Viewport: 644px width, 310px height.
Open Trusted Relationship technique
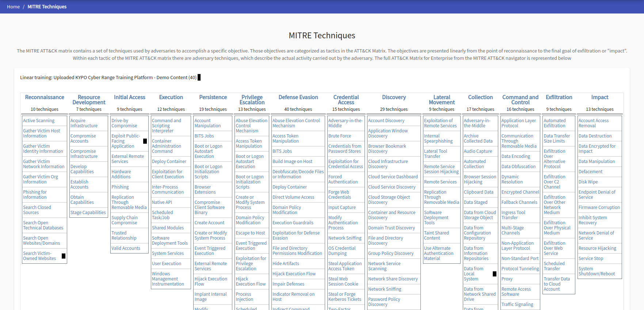click(124, 236)
